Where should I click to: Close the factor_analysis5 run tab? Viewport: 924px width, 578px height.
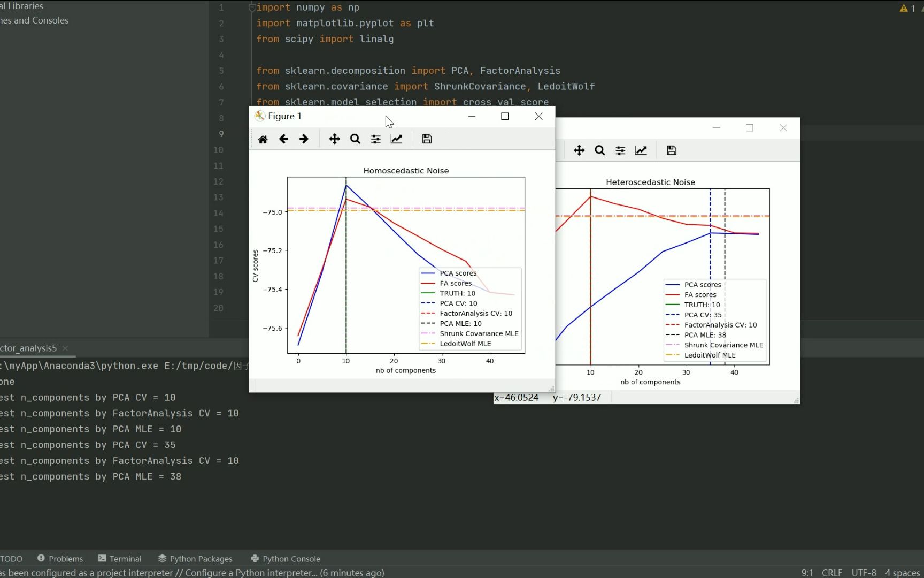65,348
